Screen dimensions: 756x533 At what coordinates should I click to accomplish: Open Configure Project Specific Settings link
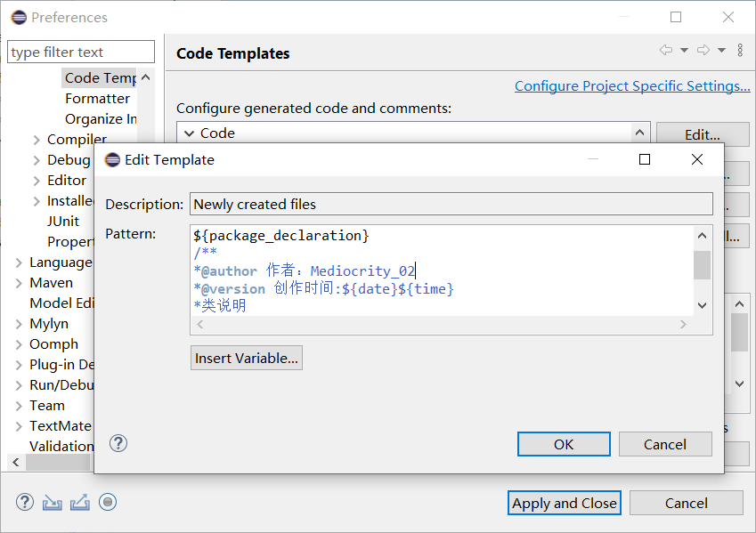632,86
